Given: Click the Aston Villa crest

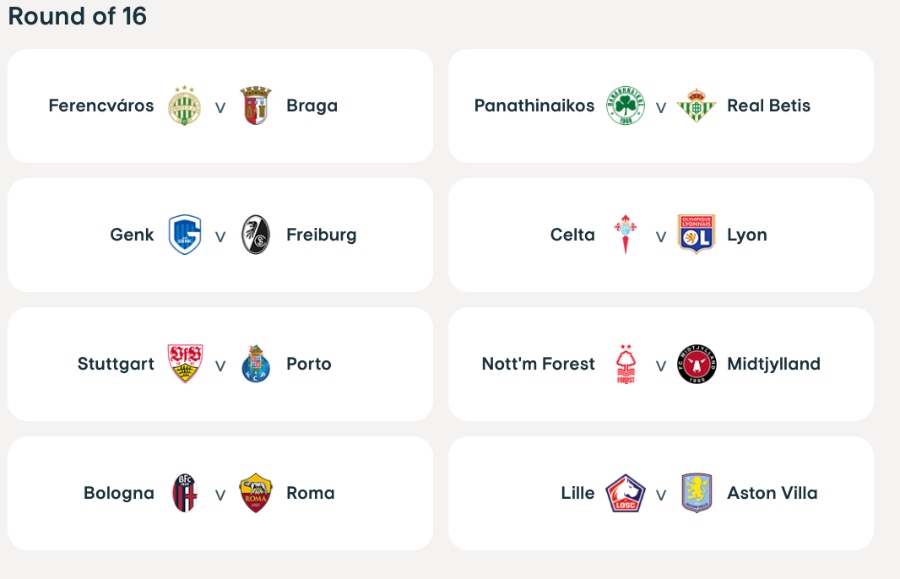Looking at the screenshot, I should pyautogui.click(x=696, y=493).
